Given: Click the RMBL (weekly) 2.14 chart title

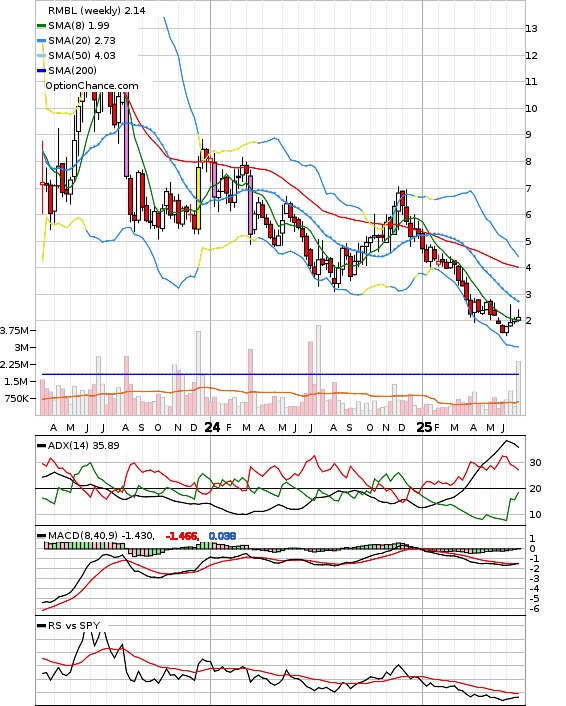Looking at the screenshot, I should (97, 10).
